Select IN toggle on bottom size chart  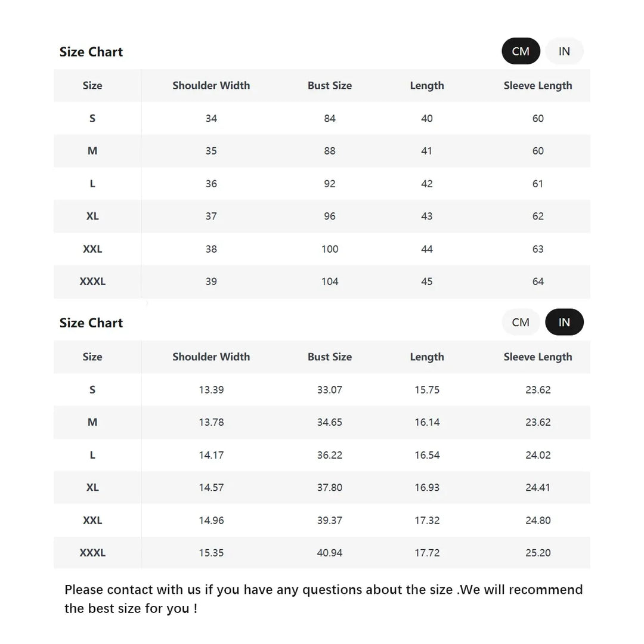click(x=564, y=322)
